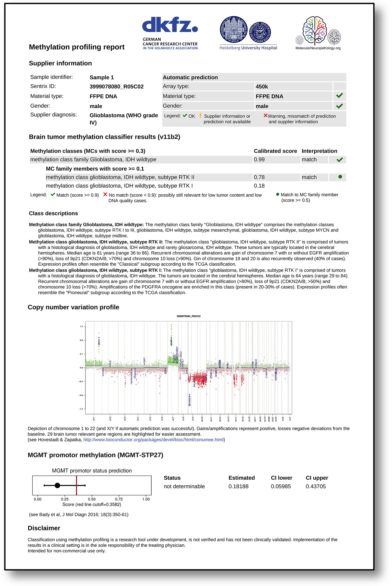Click the yellow exclamation legend icon
This screenshot has height=586, width=392.
pyautogui.click(x=200, y=116)
